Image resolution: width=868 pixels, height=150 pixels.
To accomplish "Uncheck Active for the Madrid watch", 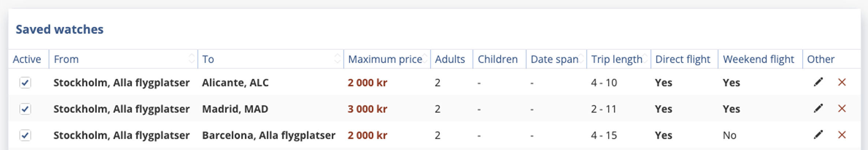I will point(25,109).
